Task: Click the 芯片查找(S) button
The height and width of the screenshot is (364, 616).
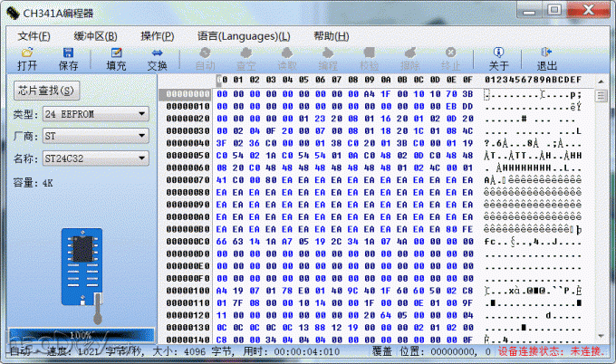Action: coord(46,91)
